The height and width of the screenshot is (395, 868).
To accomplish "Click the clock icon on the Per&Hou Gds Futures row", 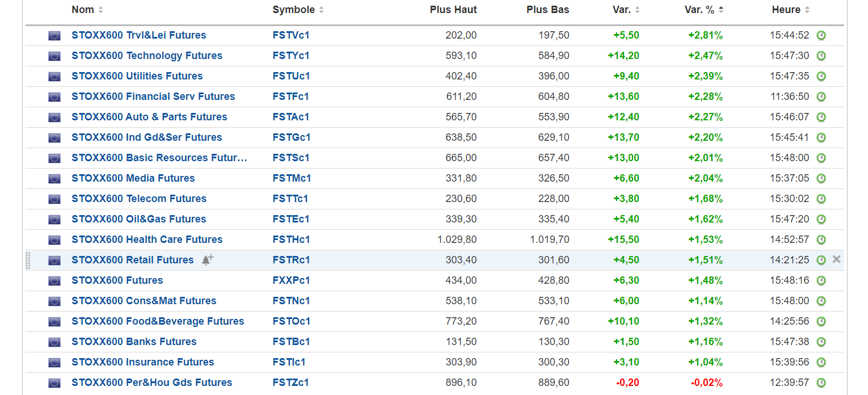I will tap(821, 383).
